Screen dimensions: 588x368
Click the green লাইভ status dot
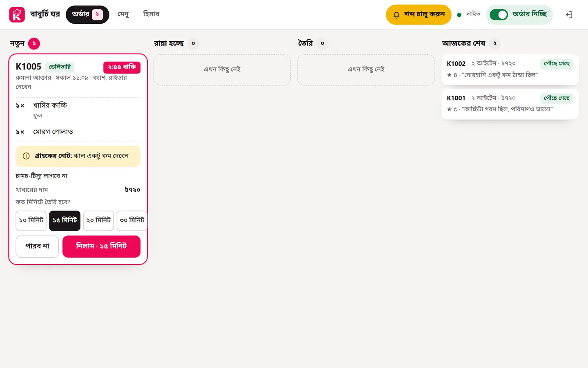coord(459,15)
